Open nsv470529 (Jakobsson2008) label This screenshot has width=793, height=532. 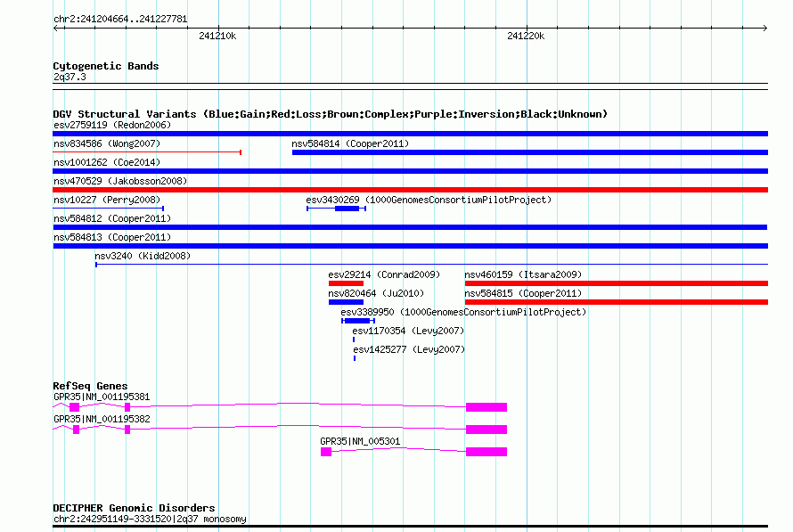click(120, 181)
